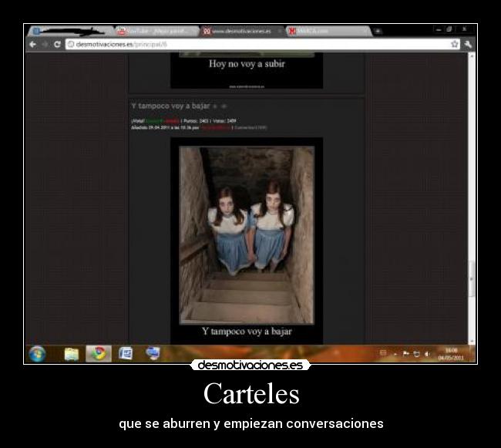Viewport: 501px width, 448px height.
Task: Click the browser forward arrow
Action: [45, 45]
